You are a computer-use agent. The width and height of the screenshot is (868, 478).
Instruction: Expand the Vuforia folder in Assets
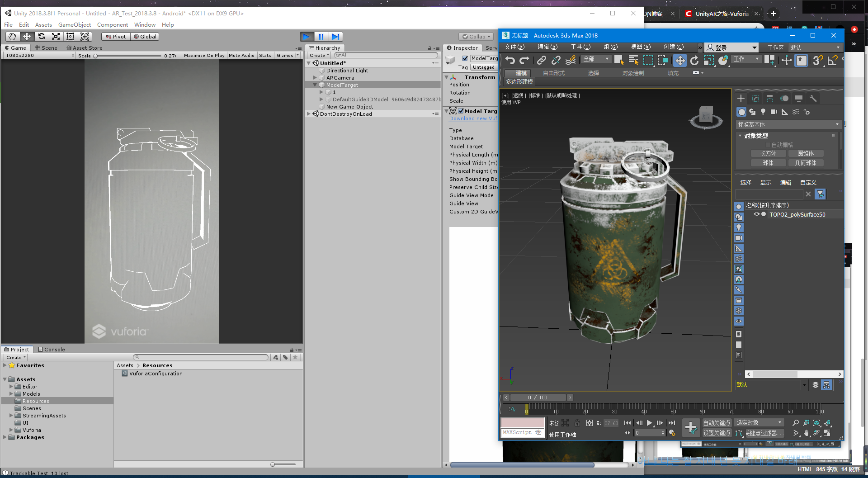(x=11, y=430)
